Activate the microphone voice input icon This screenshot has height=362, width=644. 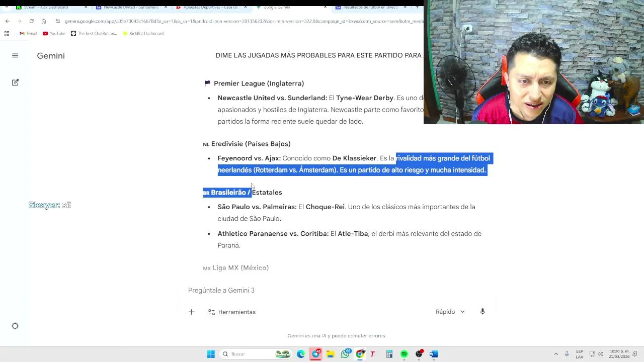[482, 312]
